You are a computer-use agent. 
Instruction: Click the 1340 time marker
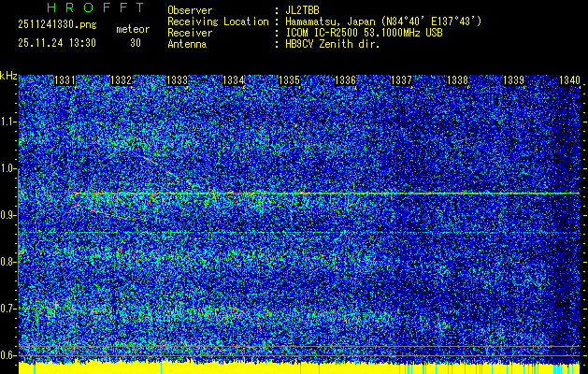click(568, 81)
